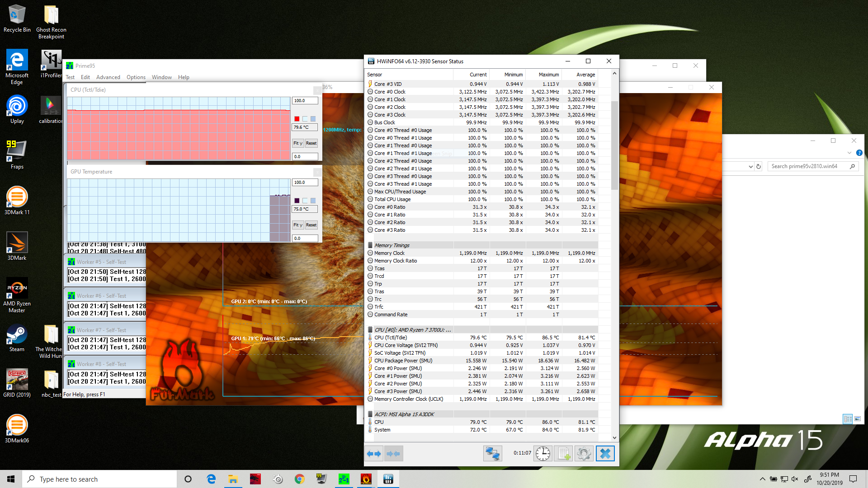Click the HWiNFO sensor list scroll-down arrow
The width and height of the screenshot is (868, 488).
click(614, 437)
